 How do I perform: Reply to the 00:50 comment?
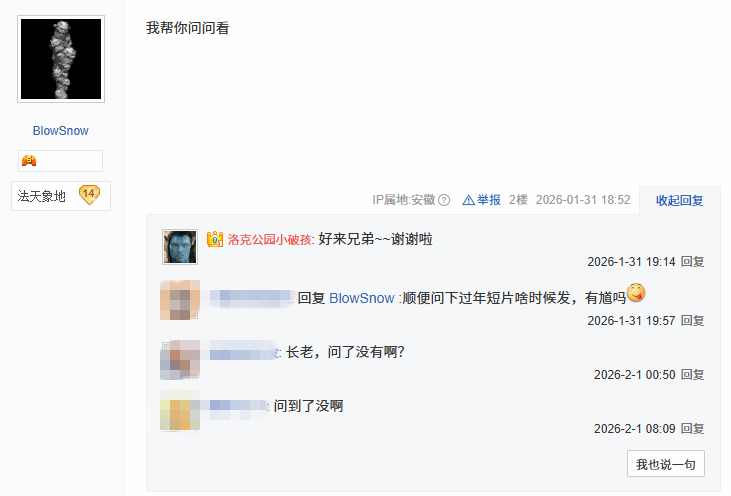(692, 375)
